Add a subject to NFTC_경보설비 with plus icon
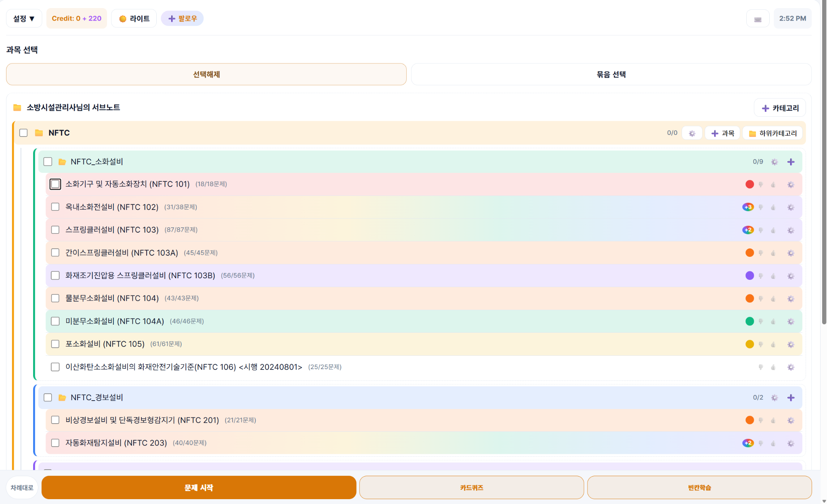This screenshot has width=827, height=504. point(791,398)
